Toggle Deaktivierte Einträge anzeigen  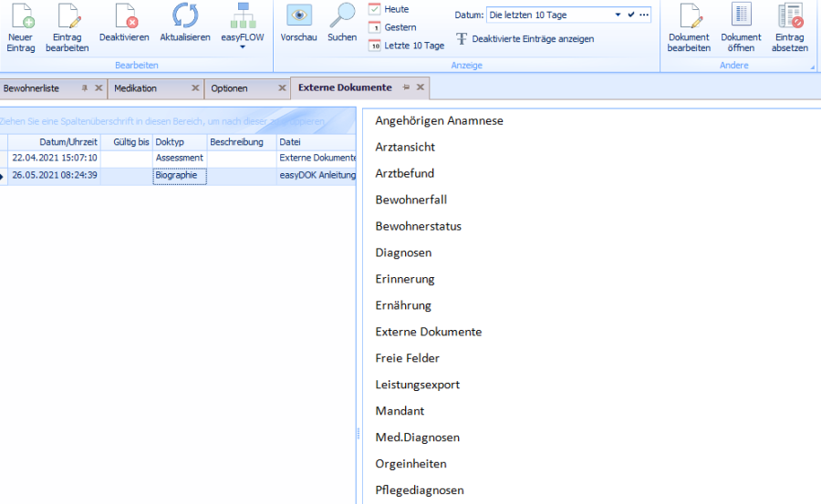point(525,39)
